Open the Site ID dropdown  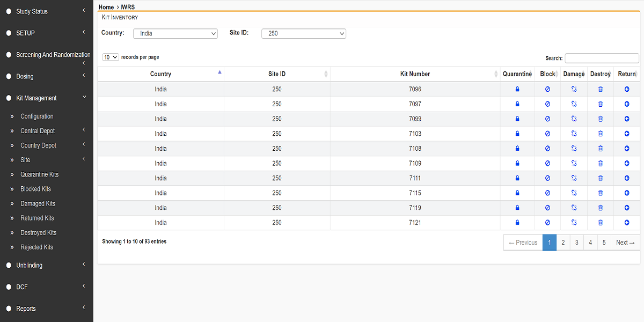[x=303, y=33]
